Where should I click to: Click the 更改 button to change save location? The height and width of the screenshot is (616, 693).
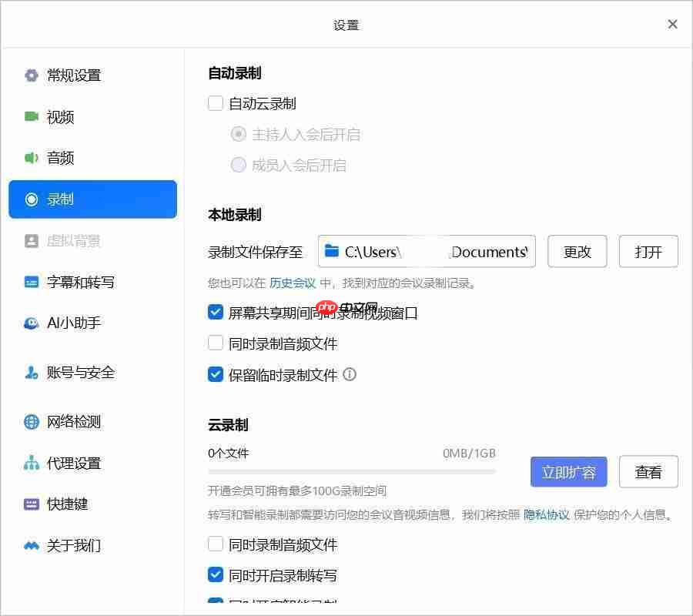tap(577, 251)
